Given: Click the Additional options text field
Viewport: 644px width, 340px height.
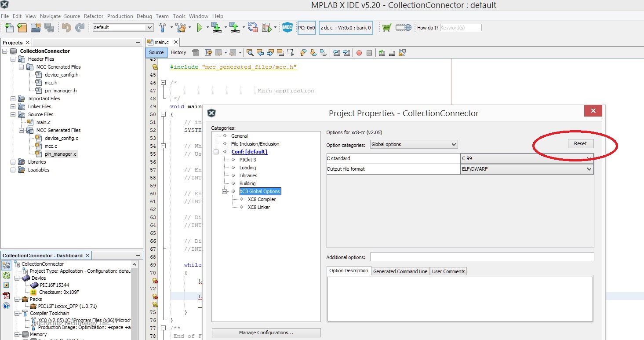Looking at the screenshot, I should coord(482,257).
